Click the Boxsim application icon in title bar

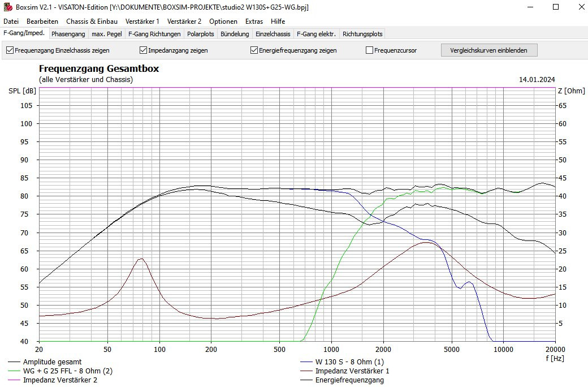click(8, 7)
